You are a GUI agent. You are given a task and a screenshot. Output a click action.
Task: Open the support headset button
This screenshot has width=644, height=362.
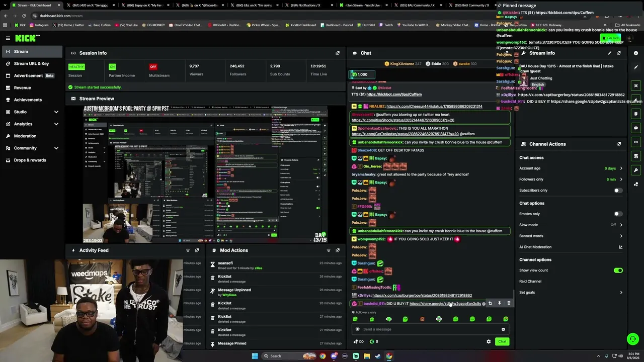coord(633,339)
